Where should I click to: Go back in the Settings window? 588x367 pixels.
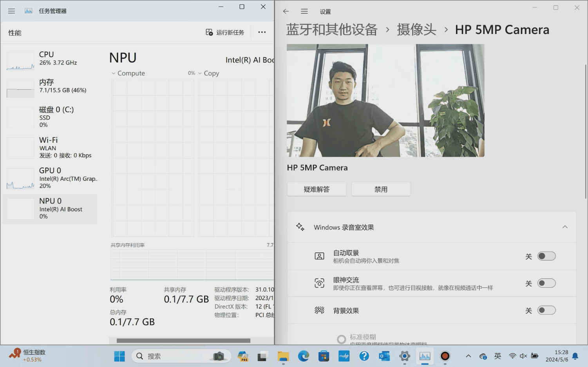[286, 11]
